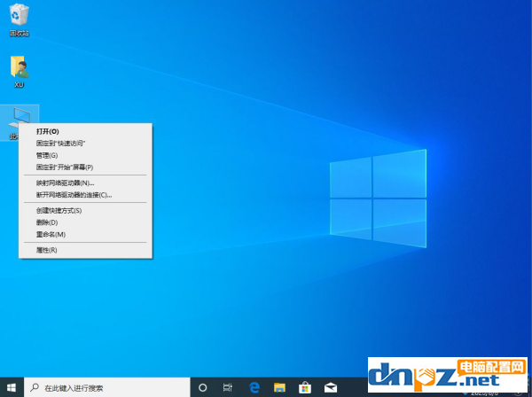Open the Recycle Bin desktop icon
Screen dimensions: 532x397
pos(19,19)
